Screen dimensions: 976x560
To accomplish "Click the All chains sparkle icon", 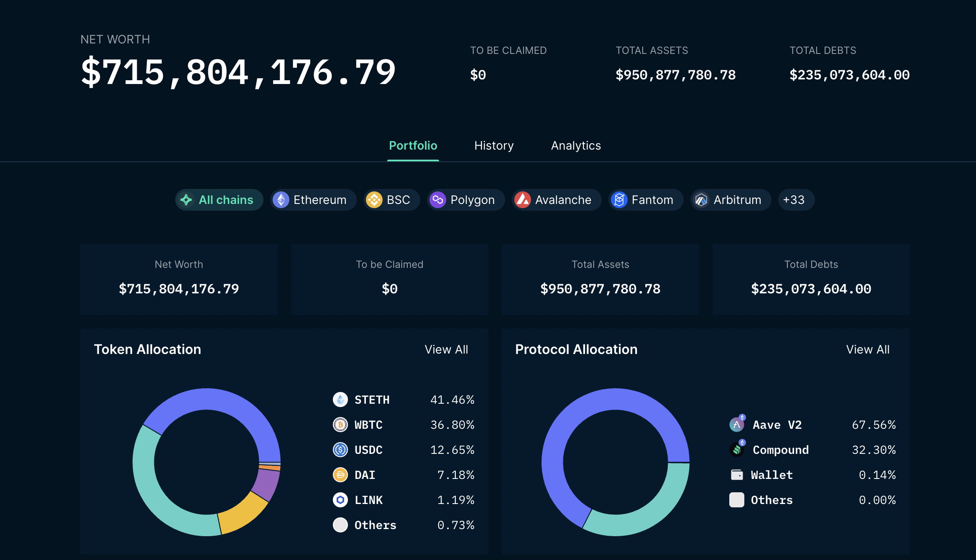I will pos(186,200).
